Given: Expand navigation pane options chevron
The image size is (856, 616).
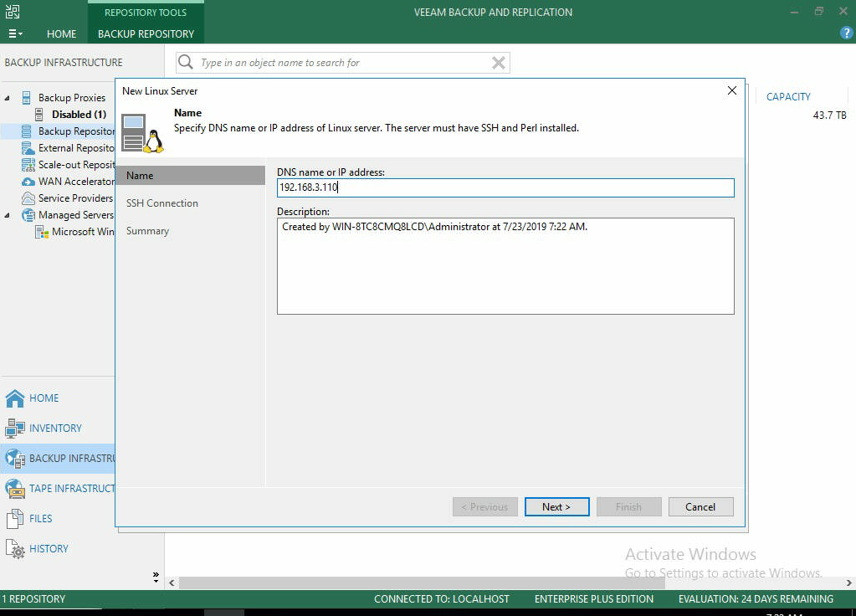Looking at the screenshot, I should pyautogui.click(x=156, y=577).
